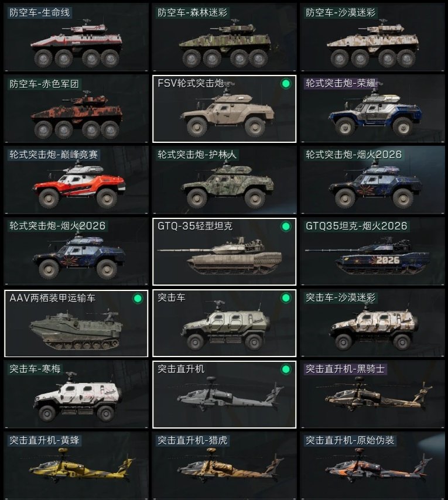The height and width of the screenshot is (500, 448).
Task: Click green equipped dot on AAV两栖装甲运输车
Action: (x=138, y=299)
